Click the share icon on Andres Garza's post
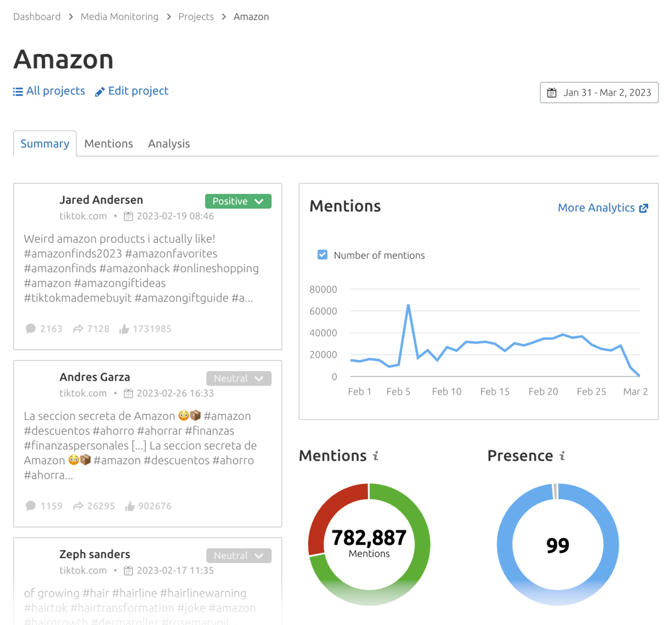Screen dimensions: 672x625 (x=78, y=506)
